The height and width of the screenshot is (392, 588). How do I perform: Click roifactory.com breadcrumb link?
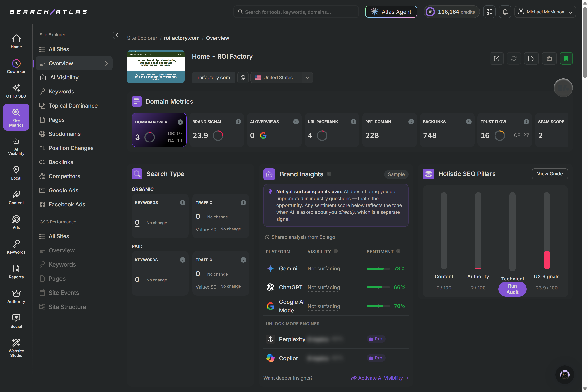tap(182, 38)
